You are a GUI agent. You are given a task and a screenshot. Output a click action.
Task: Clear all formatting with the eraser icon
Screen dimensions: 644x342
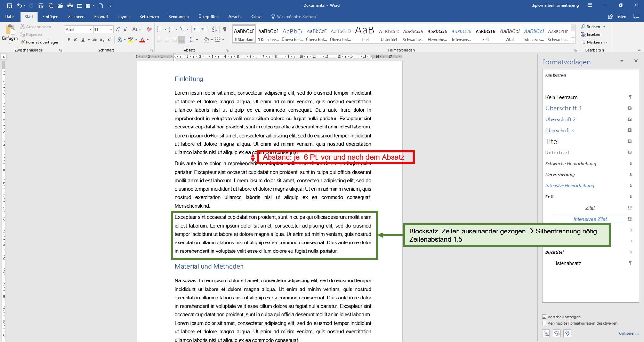[x=149, y=29]
